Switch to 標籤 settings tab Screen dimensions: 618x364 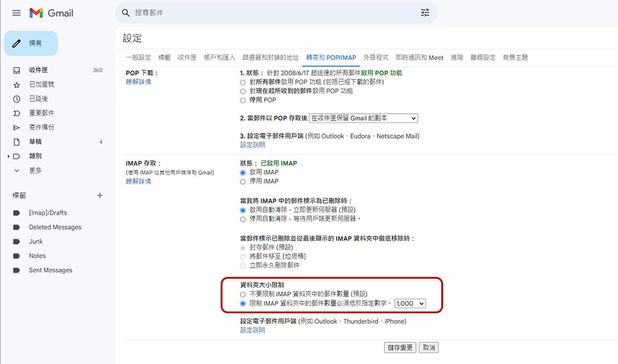(x=164, y=57)
